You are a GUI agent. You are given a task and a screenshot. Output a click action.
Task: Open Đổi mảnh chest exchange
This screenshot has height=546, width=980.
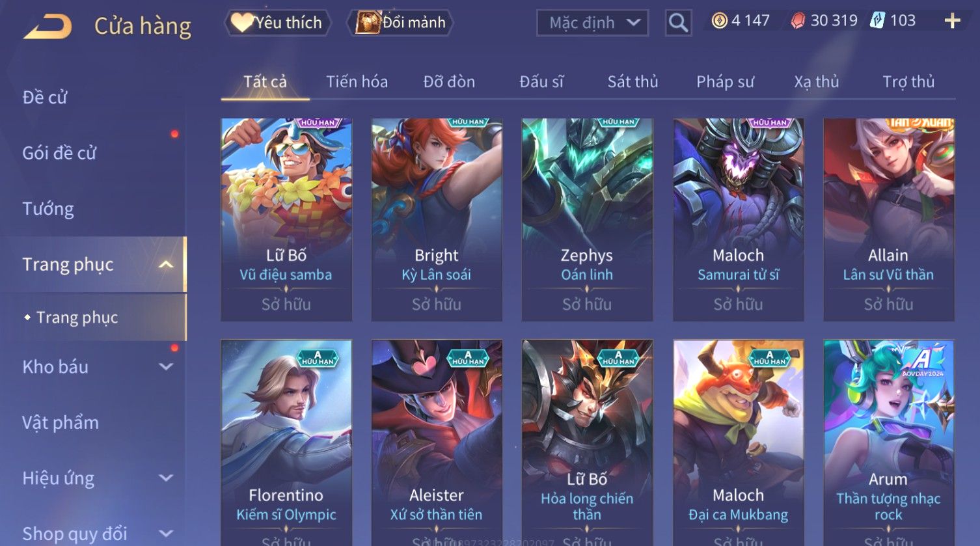pyautogui.click(x=402, y=23)
